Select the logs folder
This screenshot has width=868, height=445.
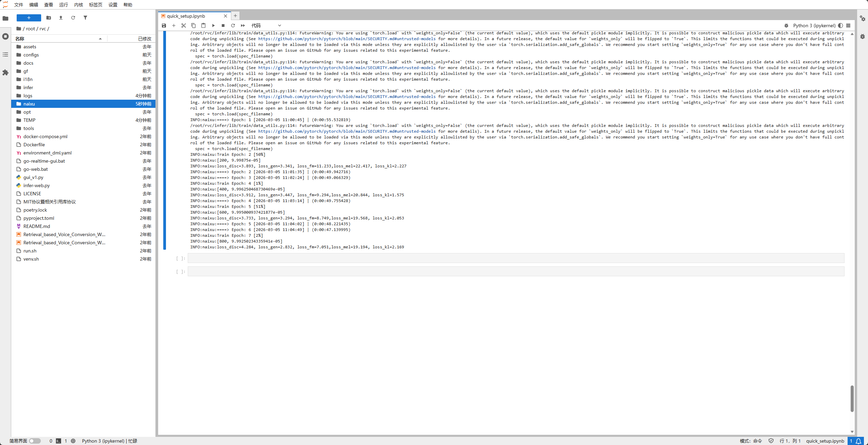83,96
